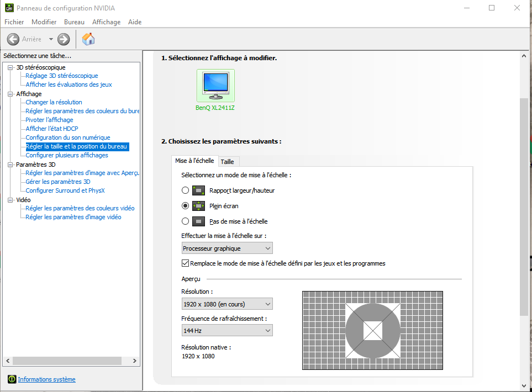Viewport: 532px width, 392px height.
Task: Switch to the Mise à l'échelle tab
Action: click(x=194, y=161)
